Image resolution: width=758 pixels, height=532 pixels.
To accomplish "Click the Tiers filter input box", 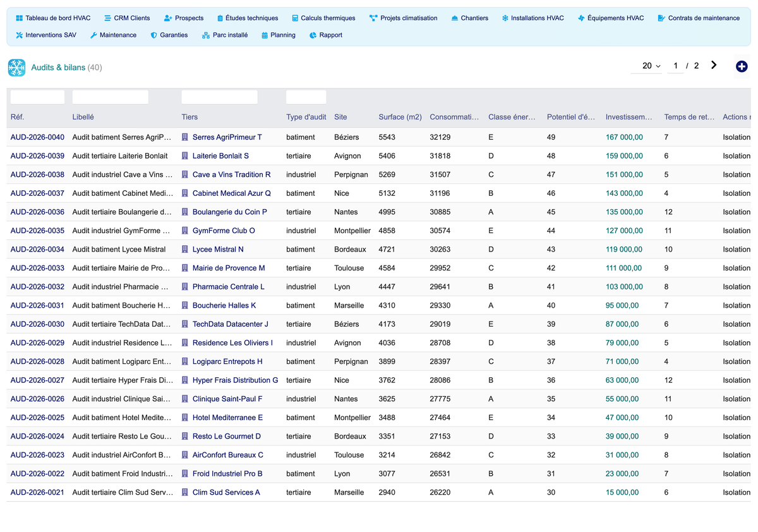I will click(220, 97).
